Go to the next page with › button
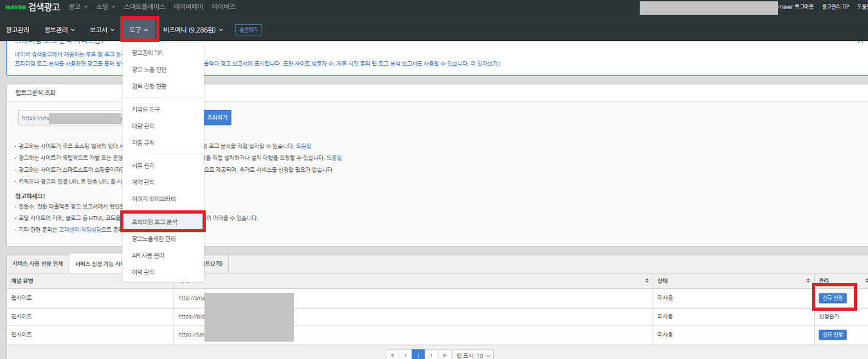Viewport: 868px width, 359px height. click(x=431, y=355)
